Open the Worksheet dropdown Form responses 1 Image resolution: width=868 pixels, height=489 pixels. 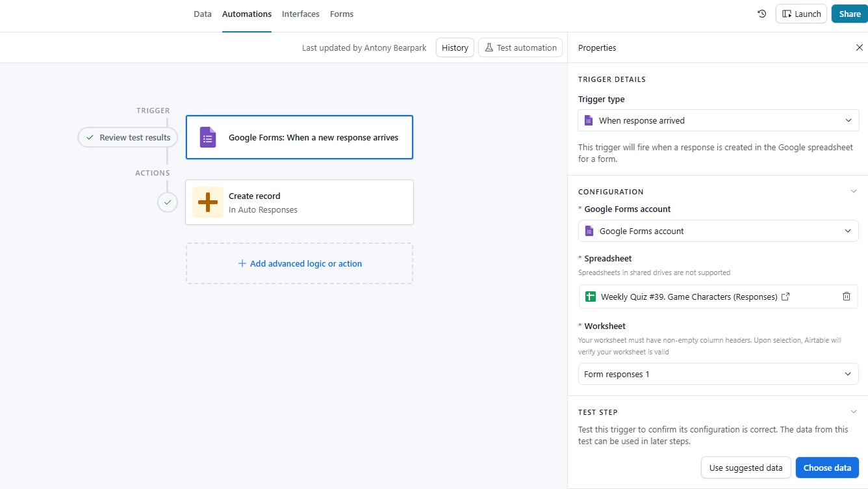pos(719,374)
